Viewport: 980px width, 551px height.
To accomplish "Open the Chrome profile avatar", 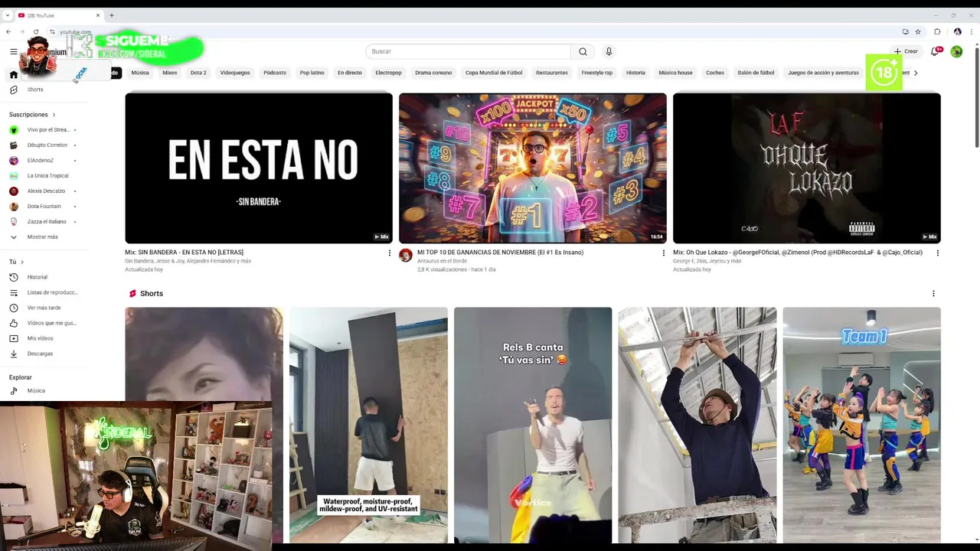I will click(957, 31).
